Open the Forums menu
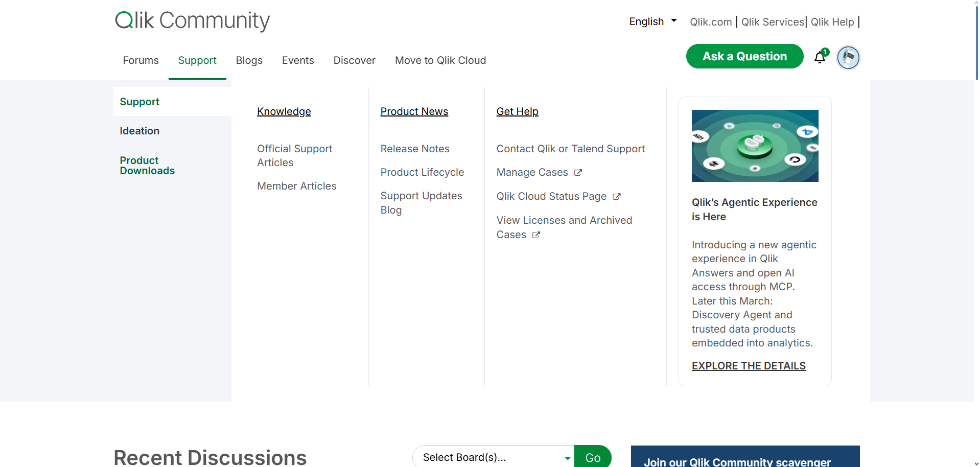This screenshot has width=980, height=467. click(x=141, y=60)
